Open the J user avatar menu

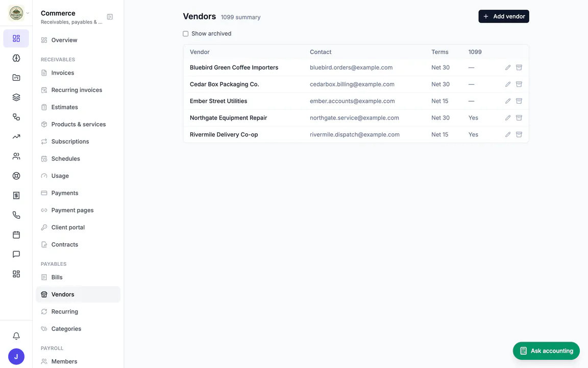click(x=16, y=357)
